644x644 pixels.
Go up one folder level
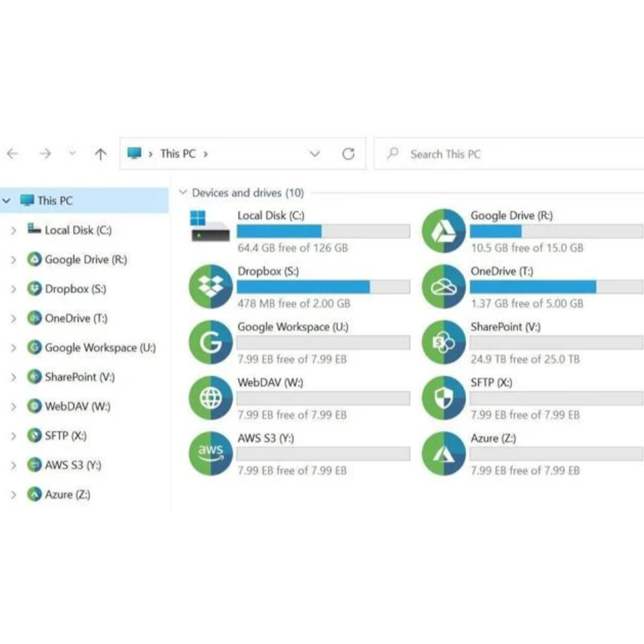(x=100, y=154)
